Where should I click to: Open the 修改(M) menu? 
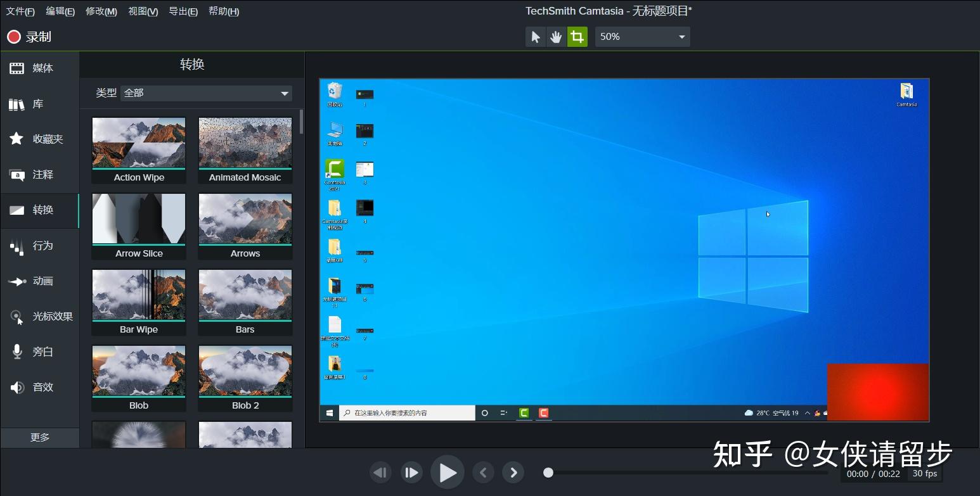(101, 11)
